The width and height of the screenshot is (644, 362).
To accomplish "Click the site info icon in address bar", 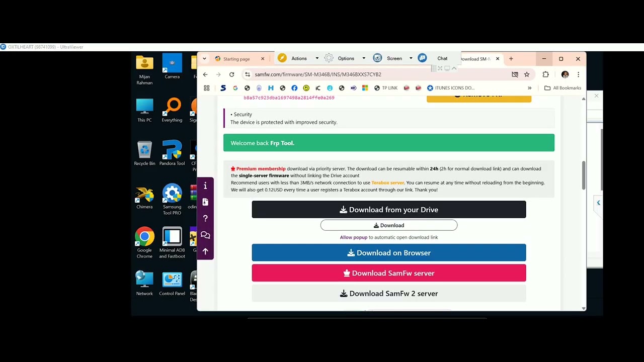I will click(x=247, y=74).
